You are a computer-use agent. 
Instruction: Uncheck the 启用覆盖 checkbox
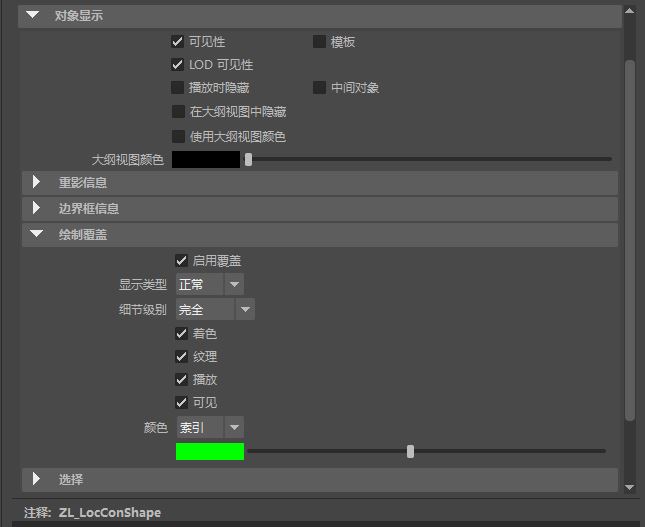coord(181,260)
